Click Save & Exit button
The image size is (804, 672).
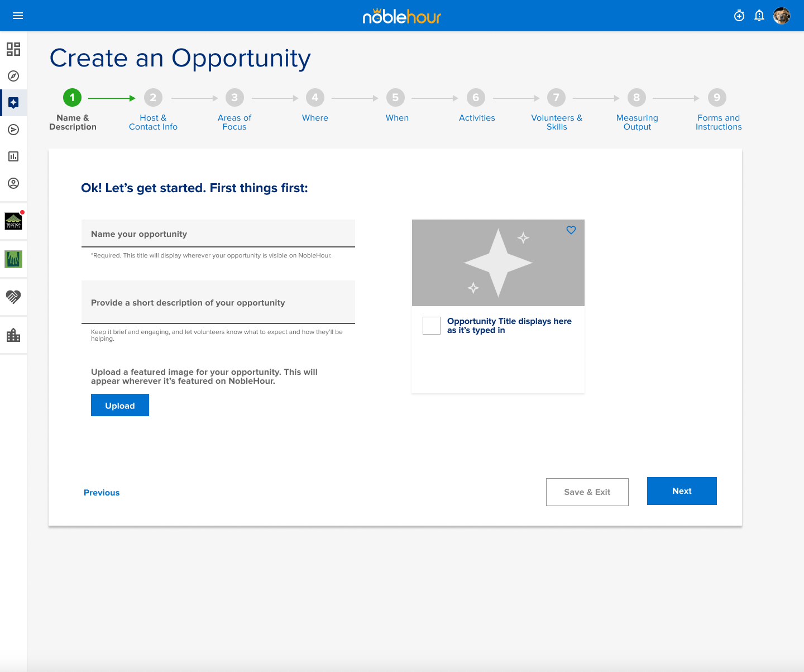(587, 492)
